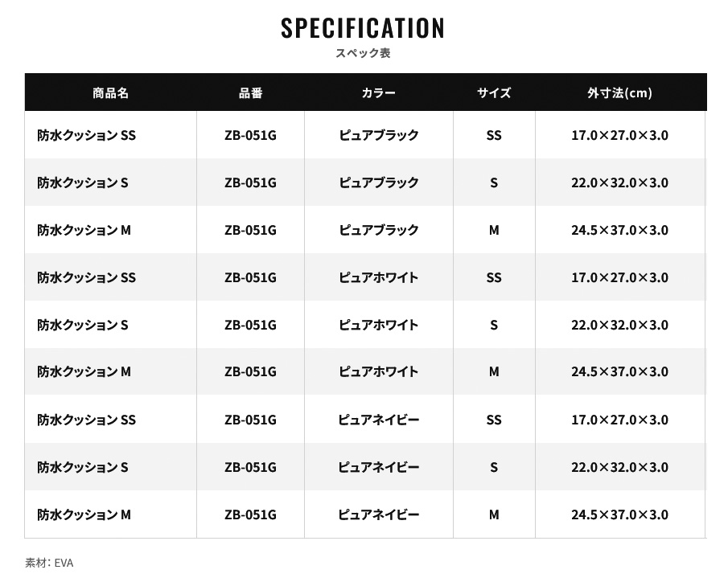The height and width of the screenshot is (582, 728).
Task: Select the 品番 column header
Action: pyautogui.click(x=250, y=92)
